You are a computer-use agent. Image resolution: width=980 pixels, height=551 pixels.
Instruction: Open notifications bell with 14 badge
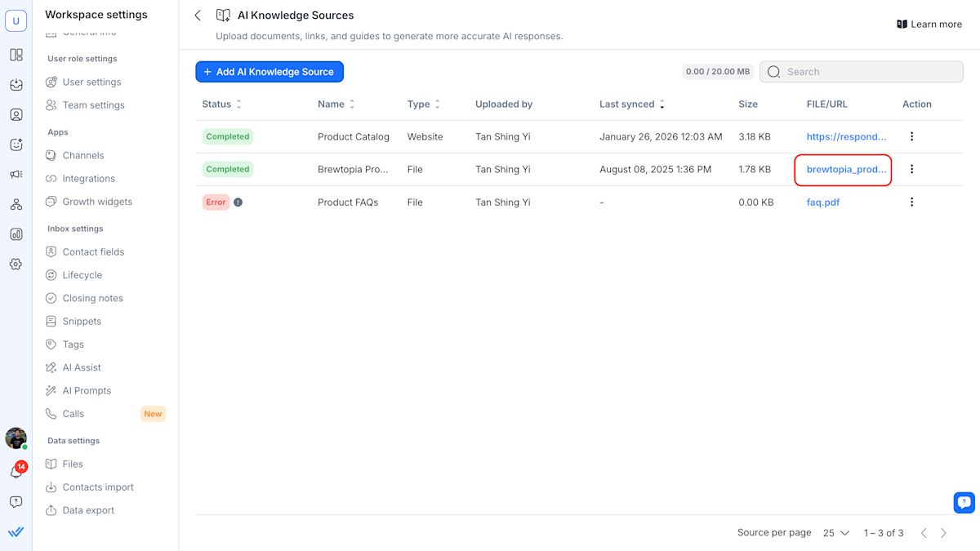click(x=16, y=473)
